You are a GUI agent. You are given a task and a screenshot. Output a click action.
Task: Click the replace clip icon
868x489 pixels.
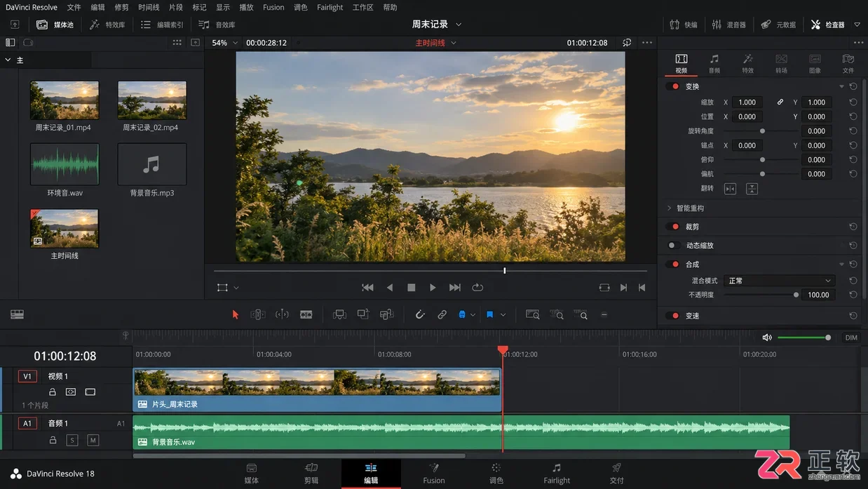coord(386,315)
